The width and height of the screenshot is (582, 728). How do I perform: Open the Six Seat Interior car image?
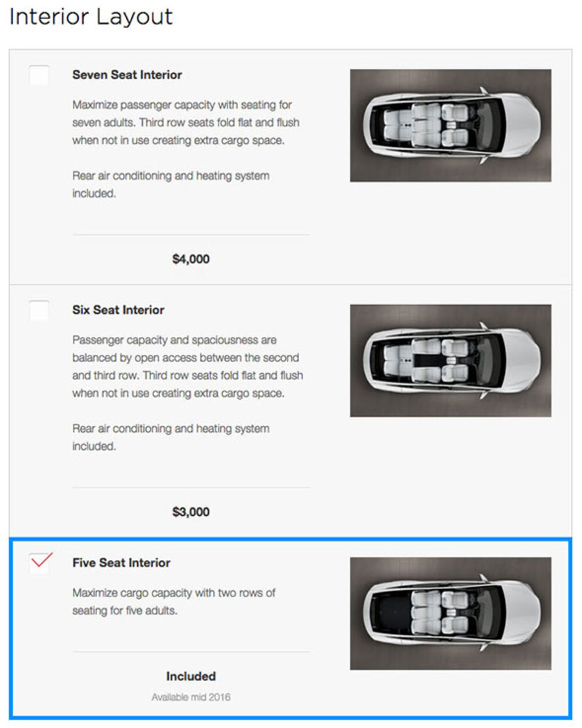[x=450, y=360]
